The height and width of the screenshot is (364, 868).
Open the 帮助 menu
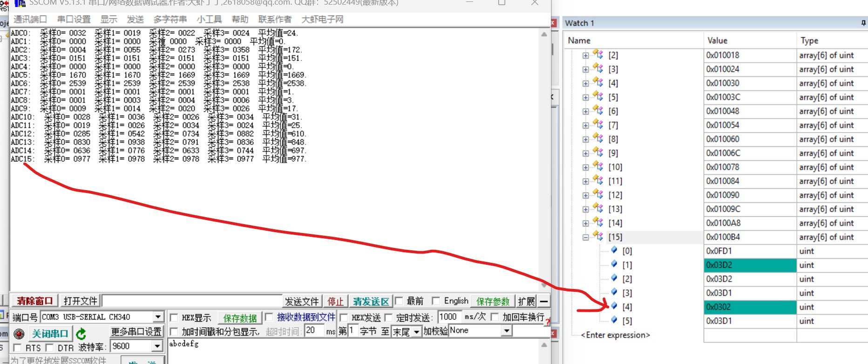coord(240,19)
